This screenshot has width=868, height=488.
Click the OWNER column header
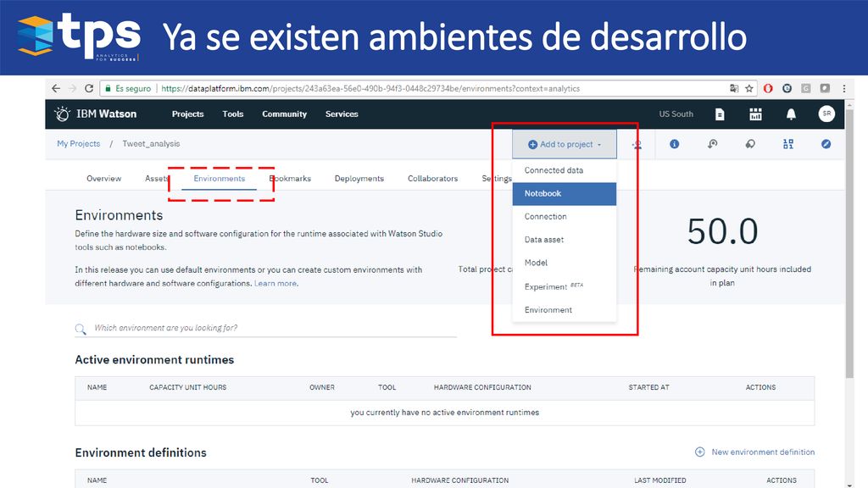(x=322, y=387)
